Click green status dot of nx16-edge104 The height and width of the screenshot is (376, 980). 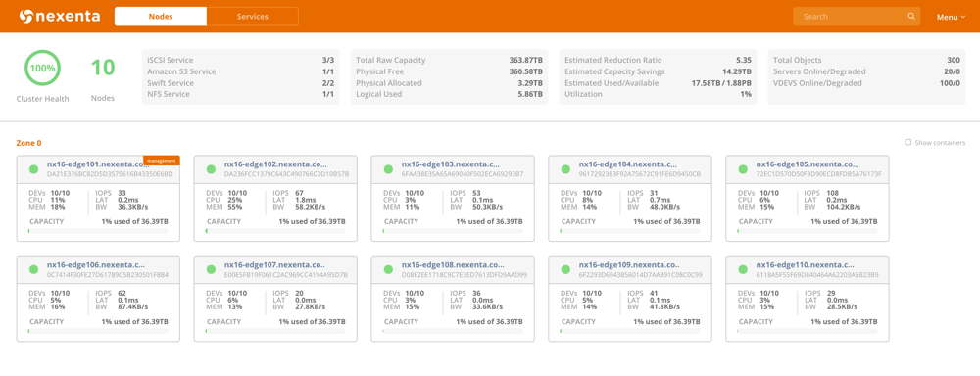click(565, 169)
